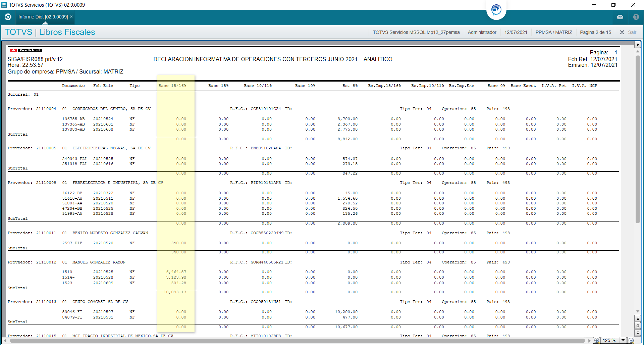
Task: Click document number 2597-DIF
Action: (x=72, y=243)
